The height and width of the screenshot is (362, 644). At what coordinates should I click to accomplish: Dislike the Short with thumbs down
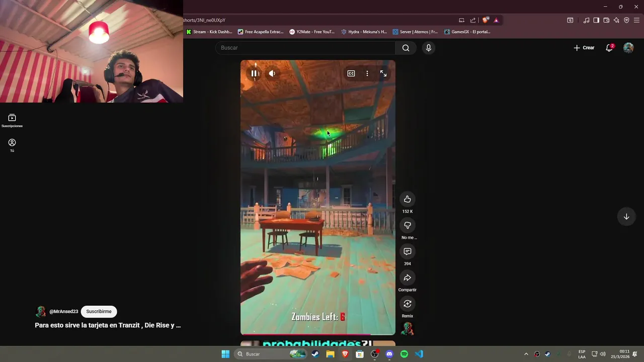point(408,225)
